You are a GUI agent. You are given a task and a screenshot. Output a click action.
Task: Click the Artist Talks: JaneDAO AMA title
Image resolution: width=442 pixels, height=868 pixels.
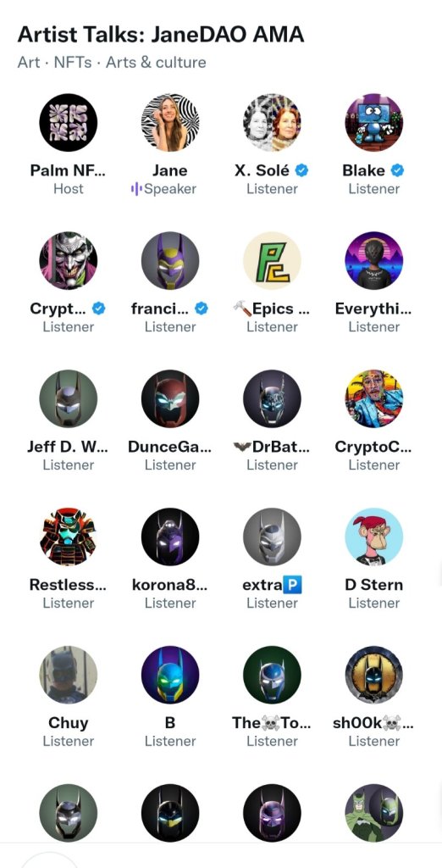coord(161,35)
